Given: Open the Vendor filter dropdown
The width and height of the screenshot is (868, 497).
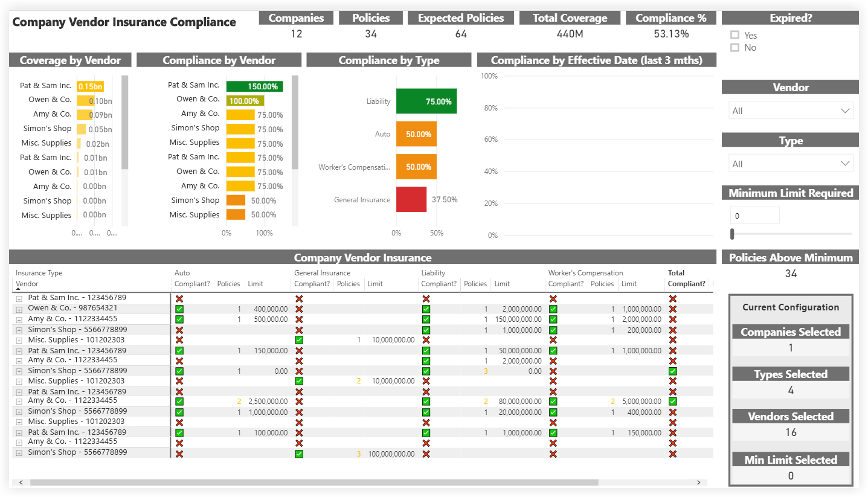Looking at the screenshot, I should click(791, 111).
